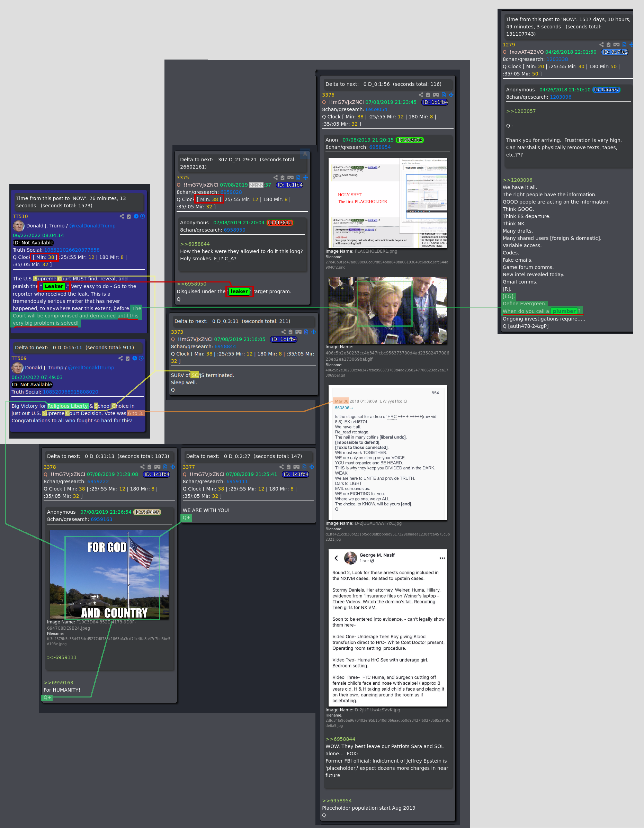This screenshot has width=644, height=828.
Task: Click the image file icon on post 3375
Action: click(298, 178)
